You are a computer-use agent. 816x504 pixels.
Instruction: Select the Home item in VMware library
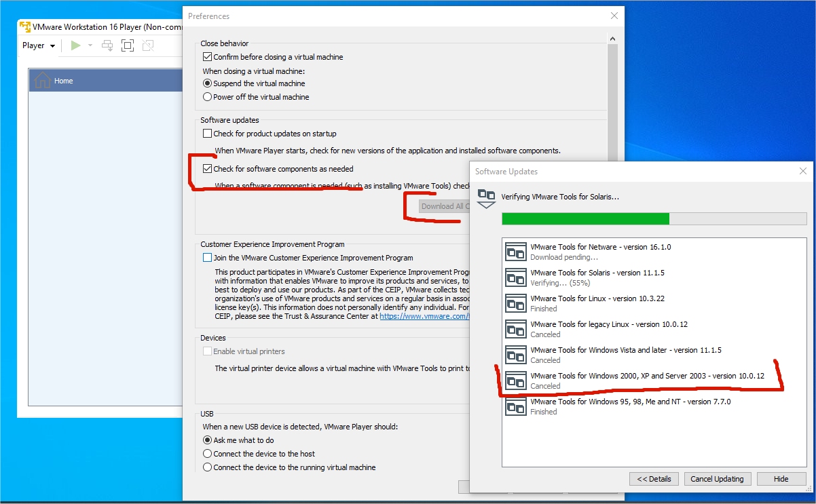[x=106, y=81]
